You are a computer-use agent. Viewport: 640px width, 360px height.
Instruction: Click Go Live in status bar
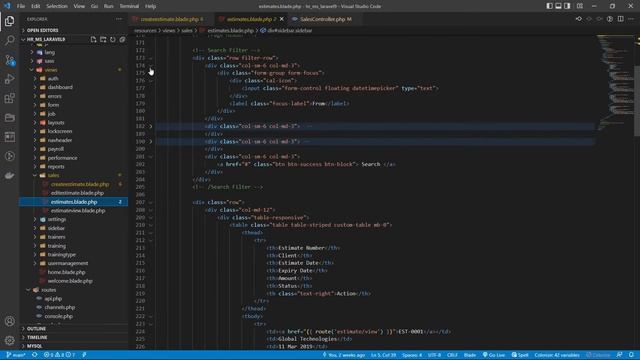tap(494, 355)
